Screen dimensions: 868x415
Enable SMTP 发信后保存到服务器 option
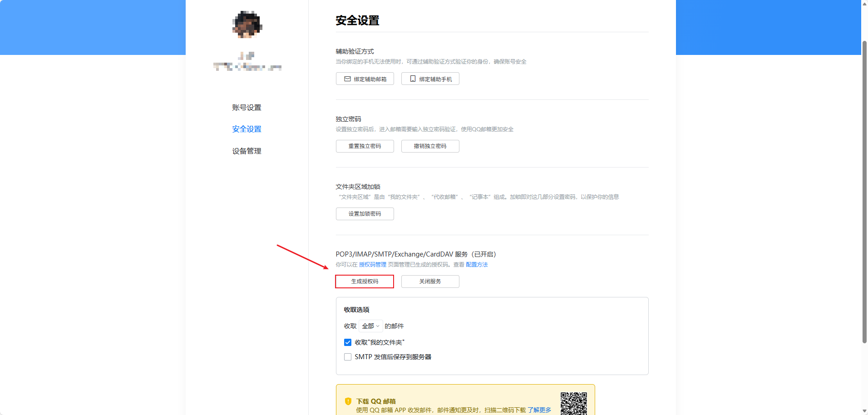point(348,357)
